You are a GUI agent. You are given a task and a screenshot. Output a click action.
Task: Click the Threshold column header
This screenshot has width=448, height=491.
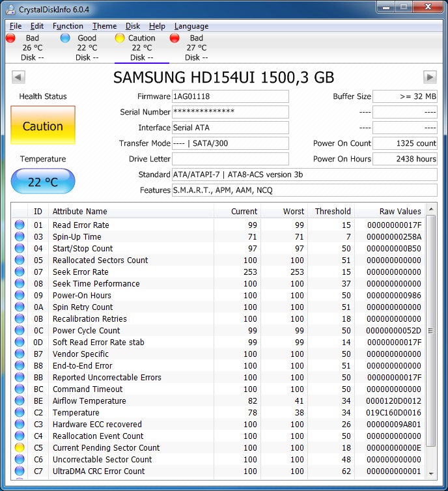(x=331, y=212)
